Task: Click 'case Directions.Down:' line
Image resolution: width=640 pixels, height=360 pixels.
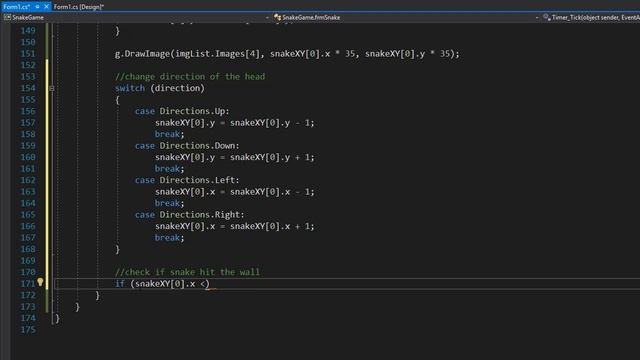Action: pyautogui.click(x=187, y=146)
